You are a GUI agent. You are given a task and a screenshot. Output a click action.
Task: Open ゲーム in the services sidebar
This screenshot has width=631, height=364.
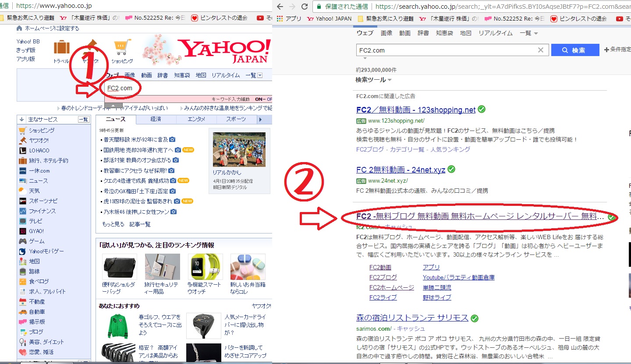coord(36,241)
